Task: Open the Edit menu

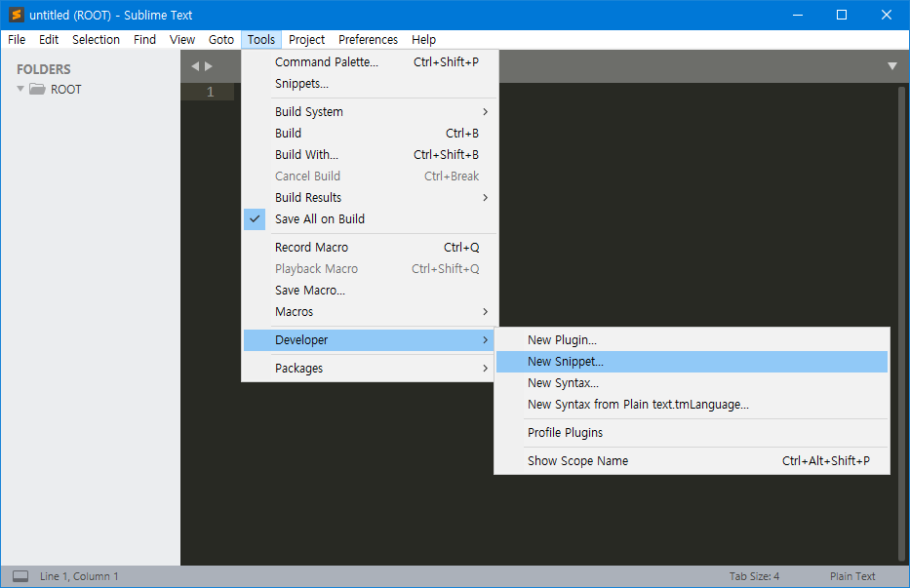Action: click(x=49, y=39)
